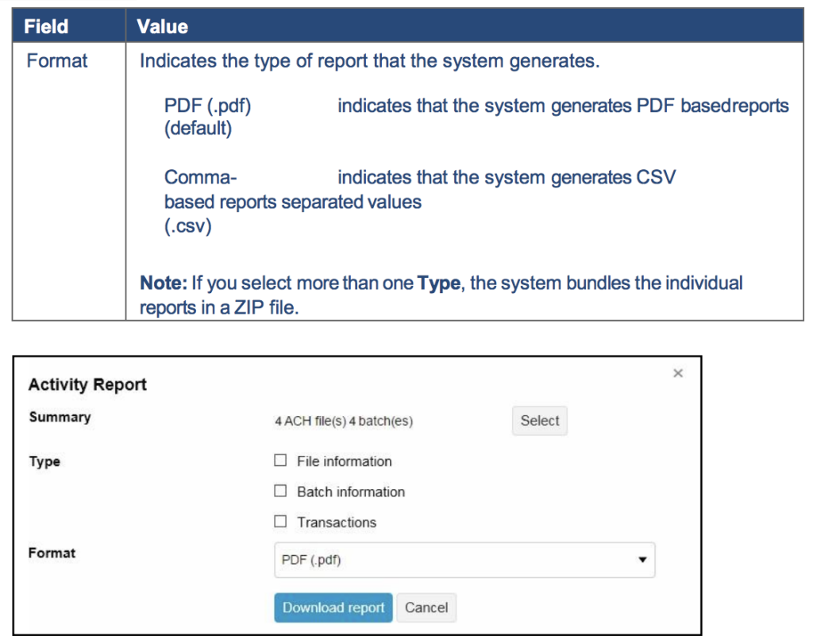
Task: Click the 'Format' label in the dialog
Action: pyautogui.click(x=52, y=553)
